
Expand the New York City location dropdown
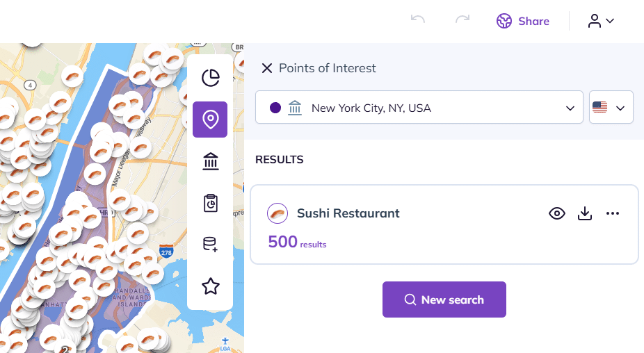(x=570, y=108)
